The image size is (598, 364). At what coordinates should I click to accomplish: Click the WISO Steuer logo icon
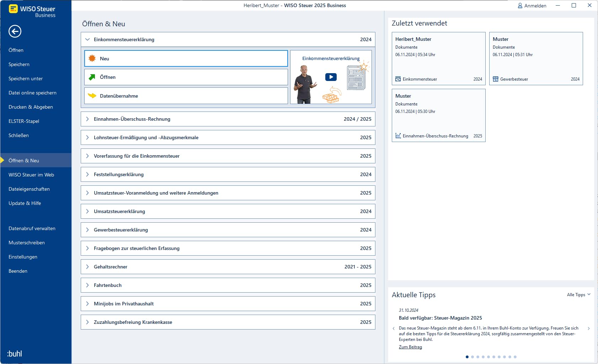(13, 9)
